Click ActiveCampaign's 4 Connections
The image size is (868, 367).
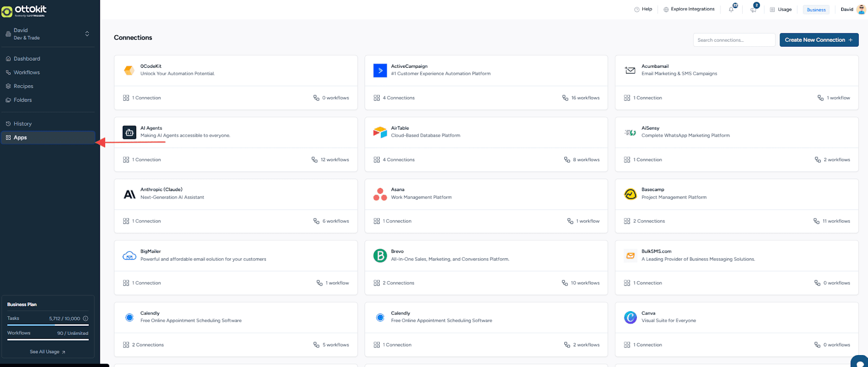click(x=394, y=98)
